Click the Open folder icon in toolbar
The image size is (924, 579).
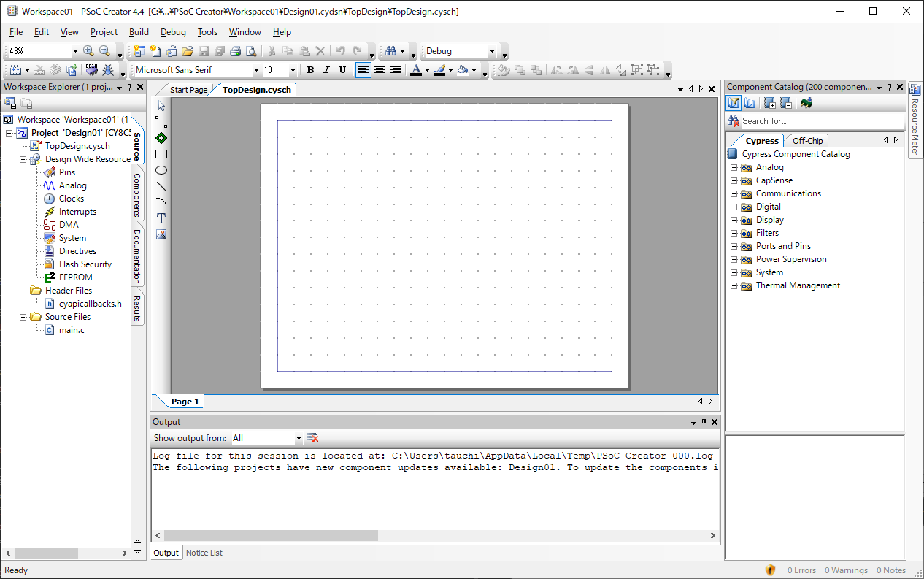coord(188,51)
